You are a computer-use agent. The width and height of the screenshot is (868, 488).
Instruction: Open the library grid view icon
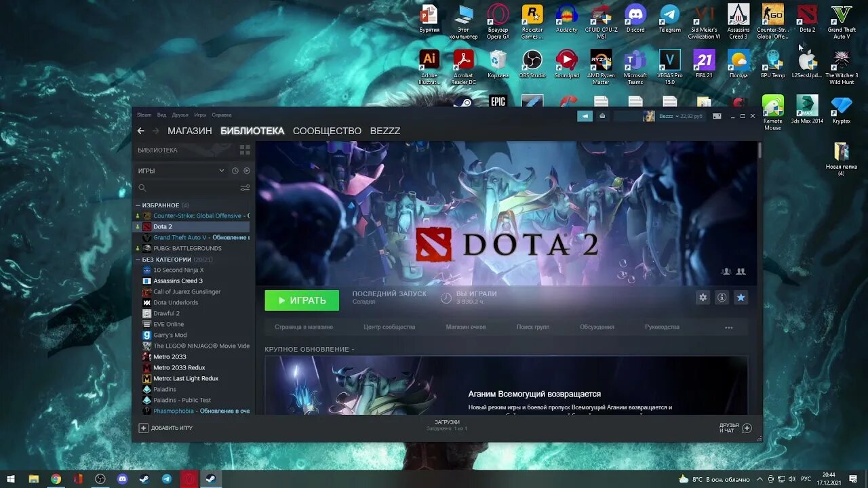tap(245, 150)
